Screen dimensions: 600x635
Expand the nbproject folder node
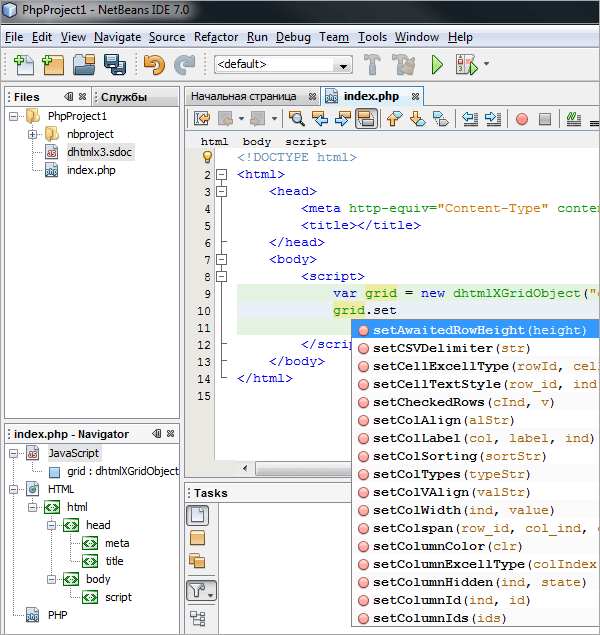click(x=32, y=134)
